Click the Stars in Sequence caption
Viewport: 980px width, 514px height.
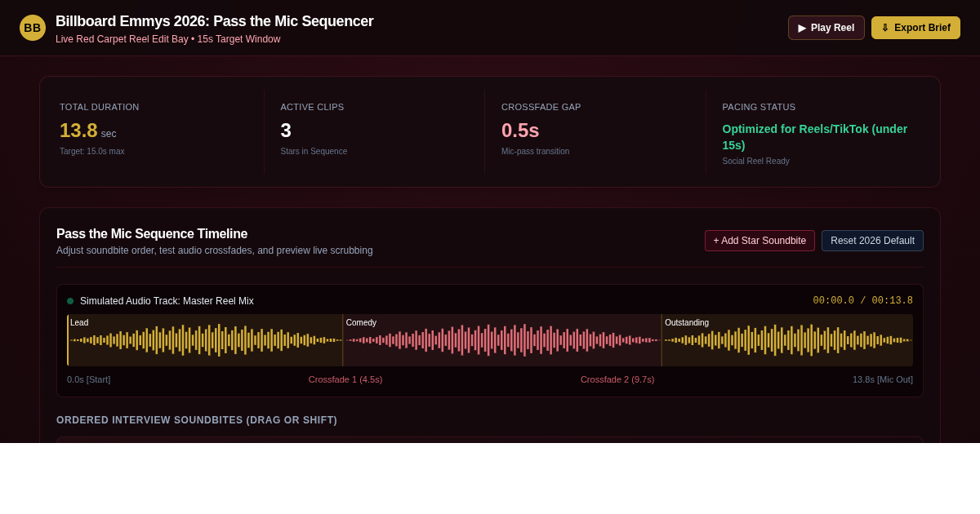pyautogui.click(x=314, y=152)
